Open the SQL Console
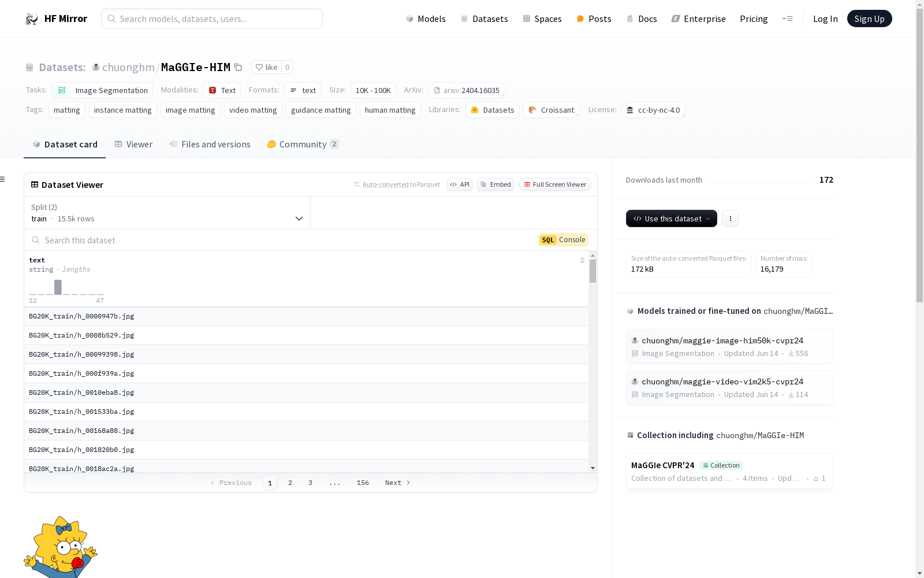This screenshot has height=578, width=924. 563,240
